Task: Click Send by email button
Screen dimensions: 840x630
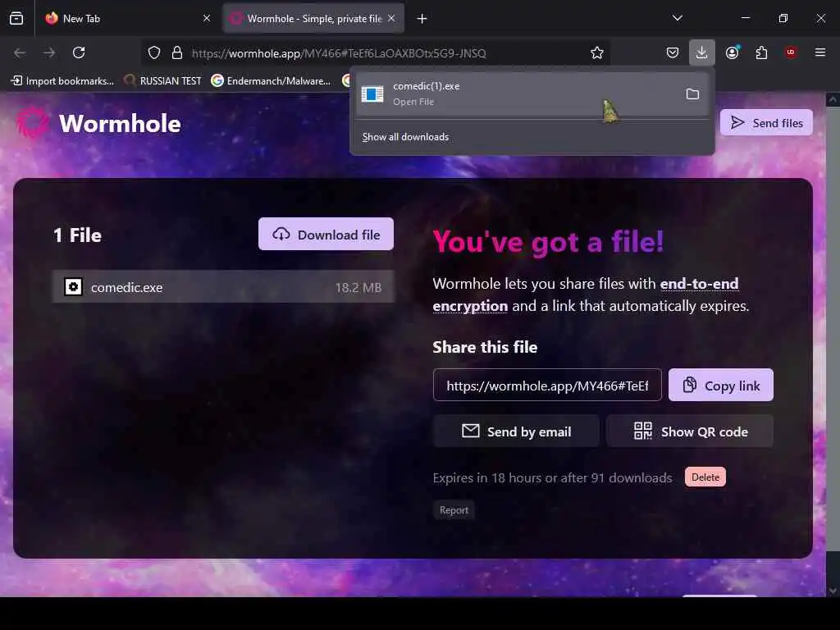Action: click(516, 431)
